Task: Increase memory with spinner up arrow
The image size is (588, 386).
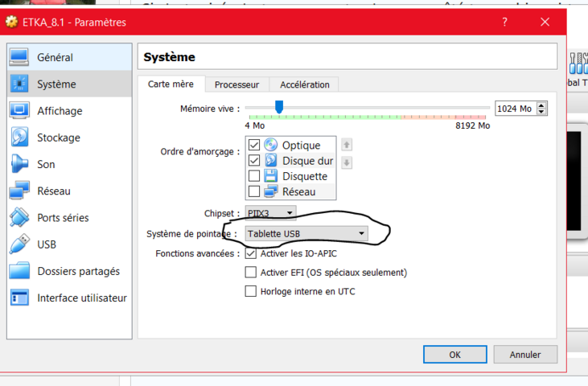Action: click(x=541, y=105)
